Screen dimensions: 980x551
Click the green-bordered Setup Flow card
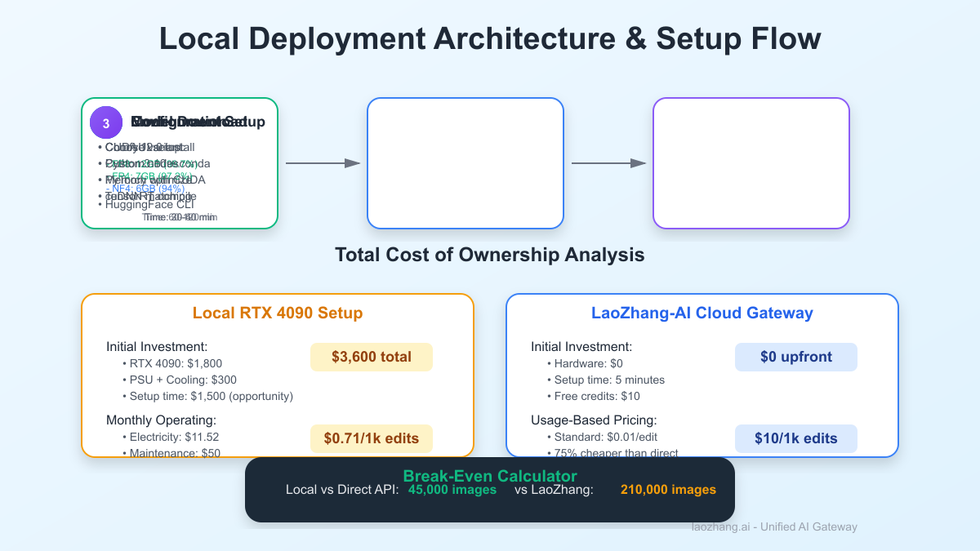point(180,163)
